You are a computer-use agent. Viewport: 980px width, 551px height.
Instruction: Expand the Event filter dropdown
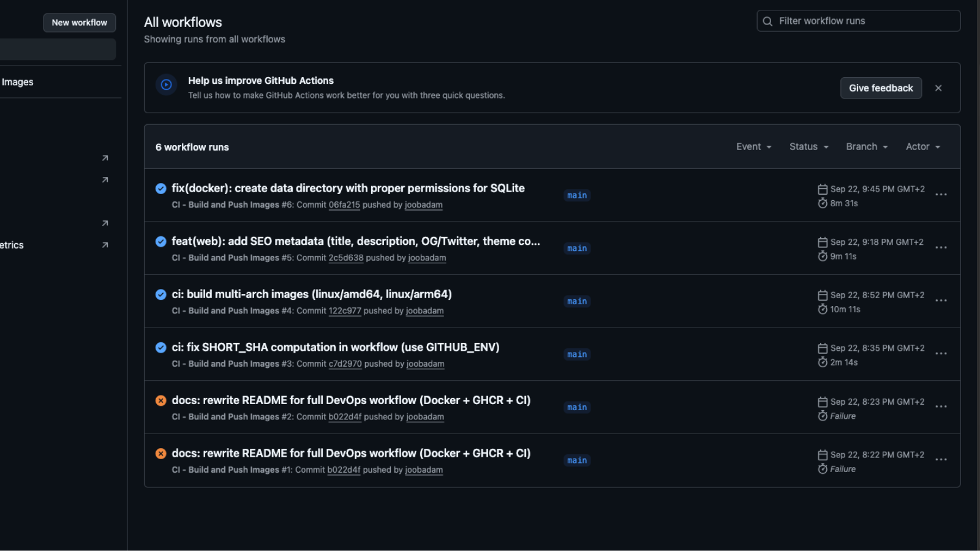click(753, 147)
